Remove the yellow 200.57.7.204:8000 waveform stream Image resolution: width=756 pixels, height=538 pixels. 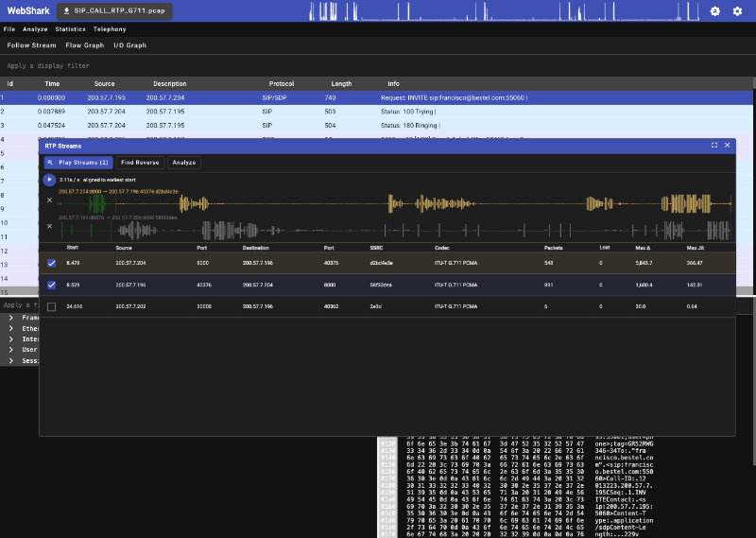[49, 200]
